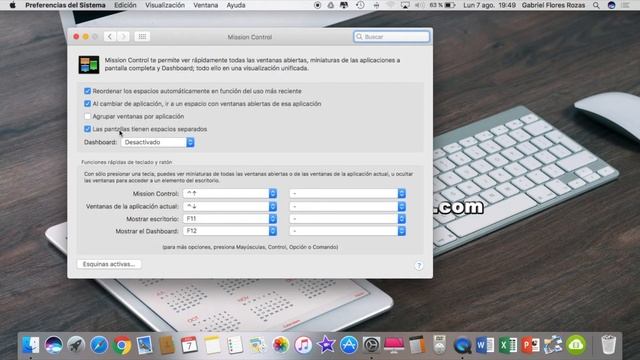Open iMovie star icon in Dock
The height and width of the screenshot is (360, 640).
(x=326, y=345)
